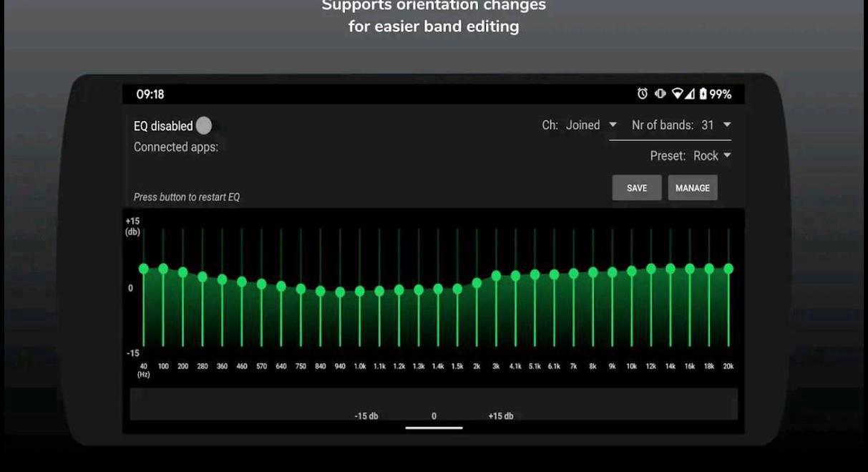Image resolution: width=868 pixels, height=472 pixels.
Task: Grab the 20k band slider knob
Action: coord(728,268)
